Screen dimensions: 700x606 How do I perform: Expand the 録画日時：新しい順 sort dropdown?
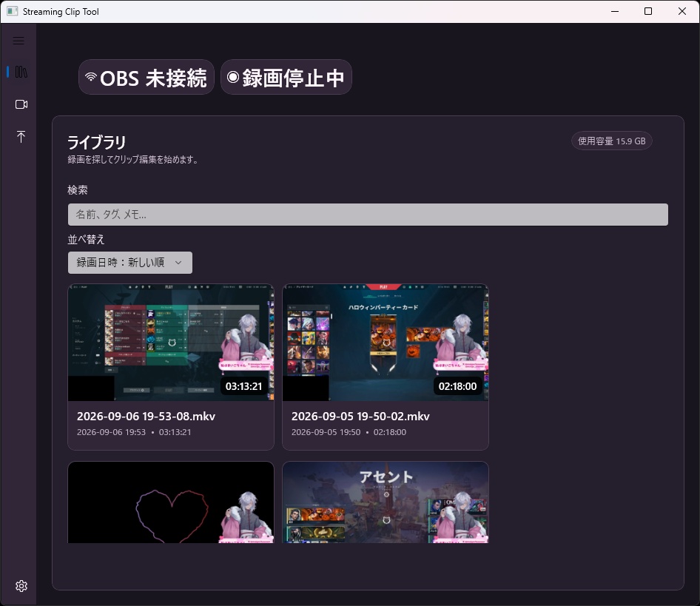pos(130,263)
